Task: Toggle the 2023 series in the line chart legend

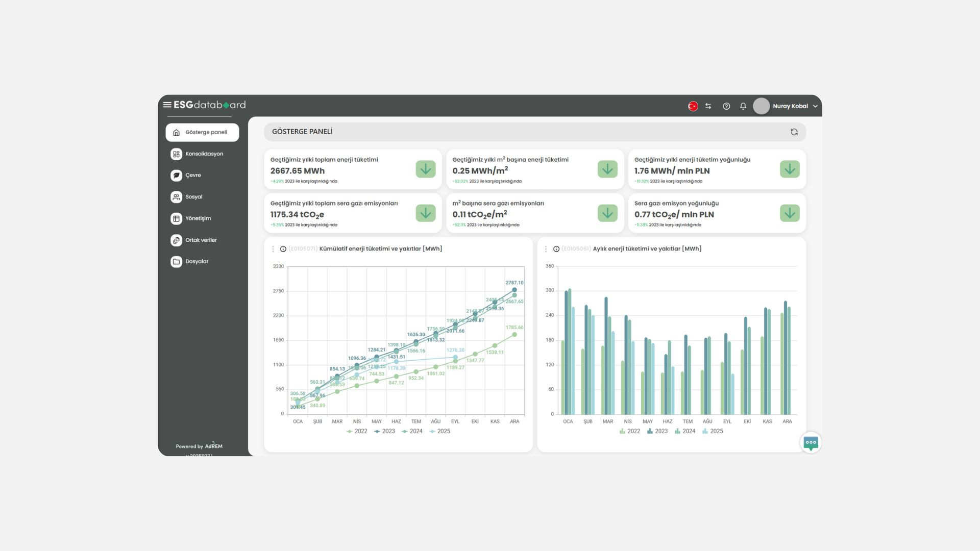Action: (384, 431)
